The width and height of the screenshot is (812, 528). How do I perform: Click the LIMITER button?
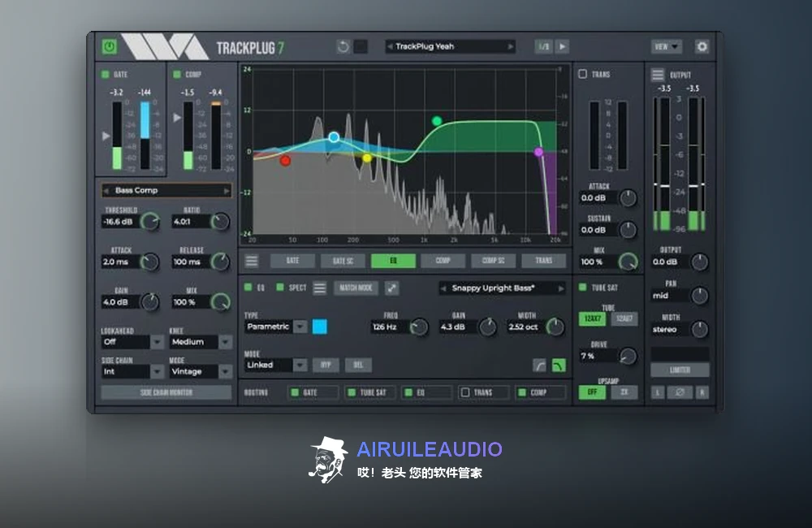[x=680, y=370]
